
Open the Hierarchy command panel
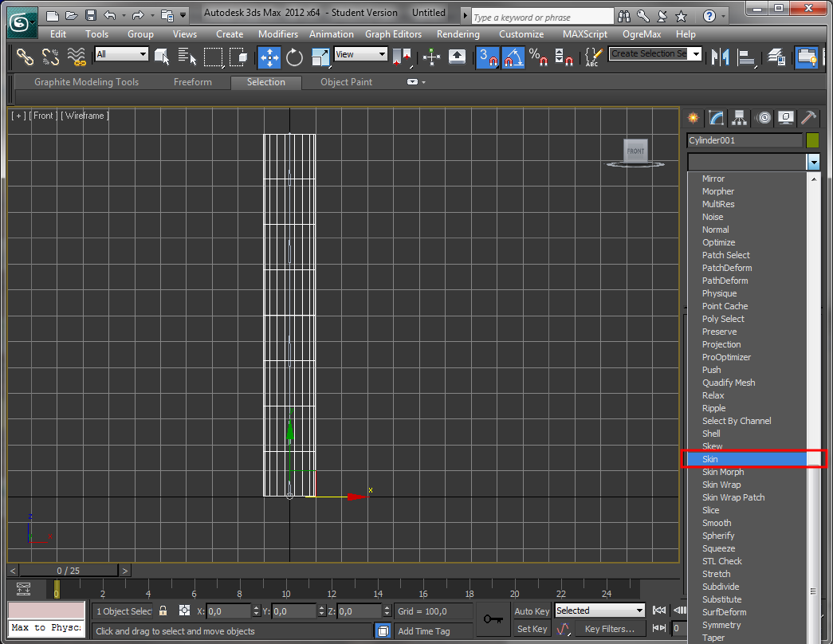[x=740, y=118]
